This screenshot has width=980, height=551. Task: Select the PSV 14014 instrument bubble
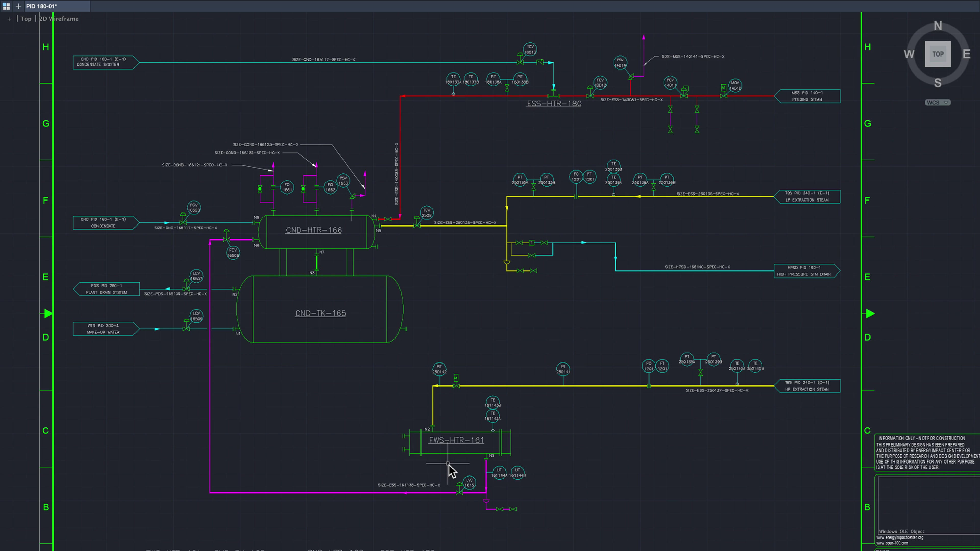click(x=620, y=63)
